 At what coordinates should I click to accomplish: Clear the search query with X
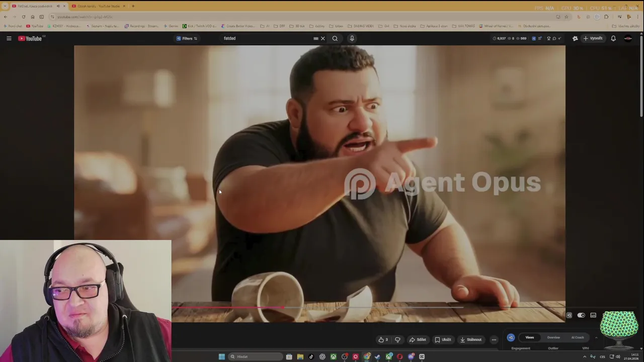coord(323,38)
